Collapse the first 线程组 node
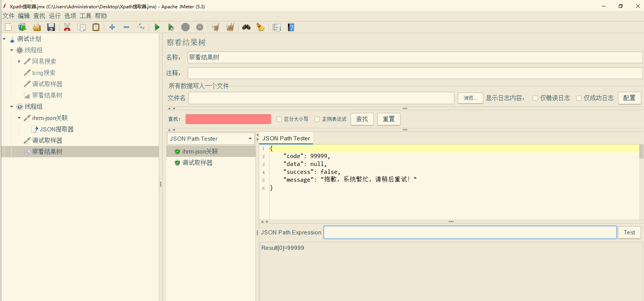This screenshot has height=301, width=644. [12, 50]
